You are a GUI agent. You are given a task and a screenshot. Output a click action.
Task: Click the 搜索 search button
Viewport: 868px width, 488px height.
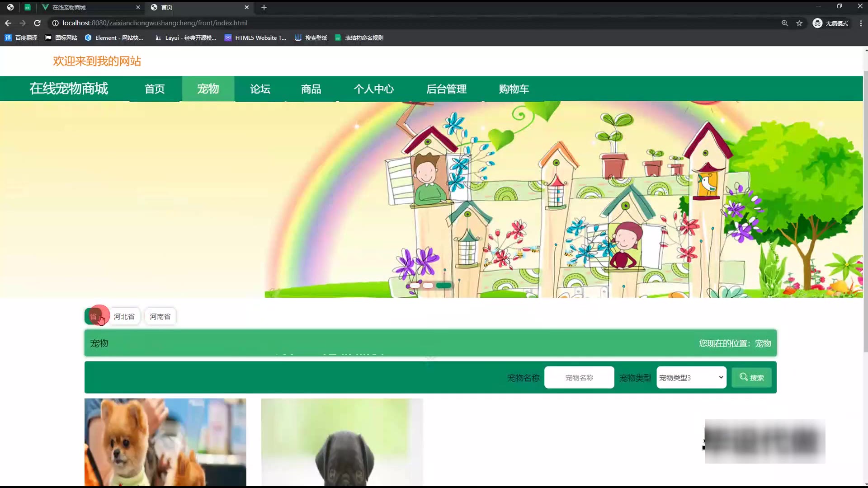751,378
